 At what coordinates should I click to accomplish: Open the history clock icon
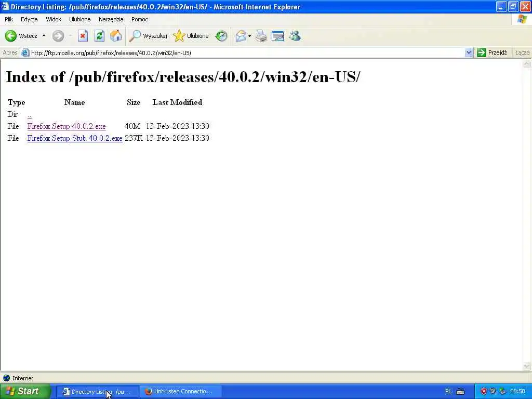tap(221, 36)
